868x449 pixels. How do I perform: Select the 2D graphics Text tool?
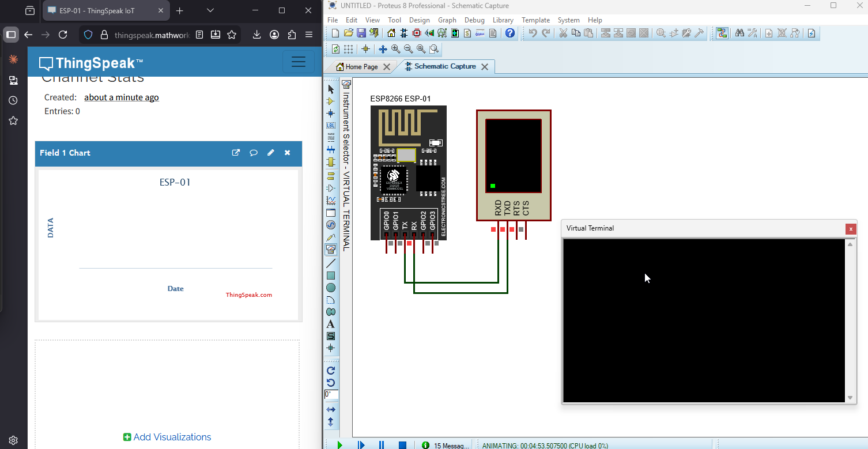click(x=331, y=324)
